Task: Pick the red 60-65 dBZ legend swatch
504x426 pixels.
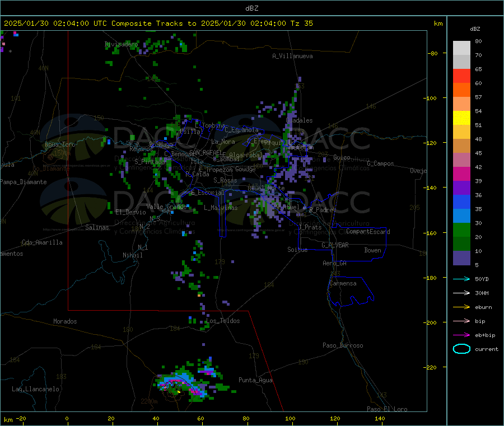Action: [x=461, y=76]
